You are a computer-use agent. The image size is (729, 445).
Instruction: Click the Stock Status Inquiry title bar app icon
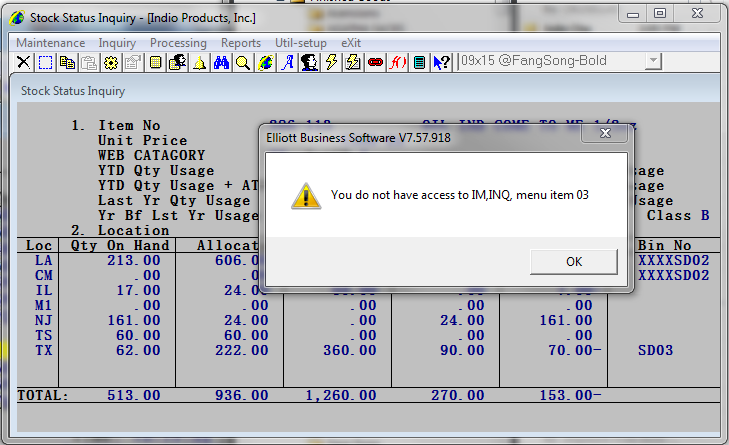coord(17,18)
